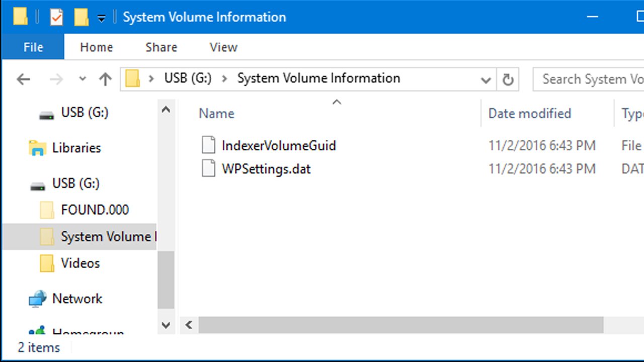Click the Up one level arrow
This screenshot has height=362, width=644.
point(105,79)
